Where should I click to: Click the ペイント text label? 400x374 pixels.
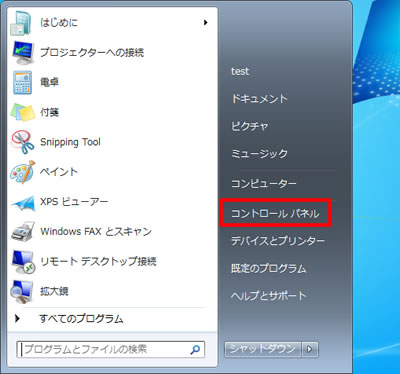click(59, 172)
